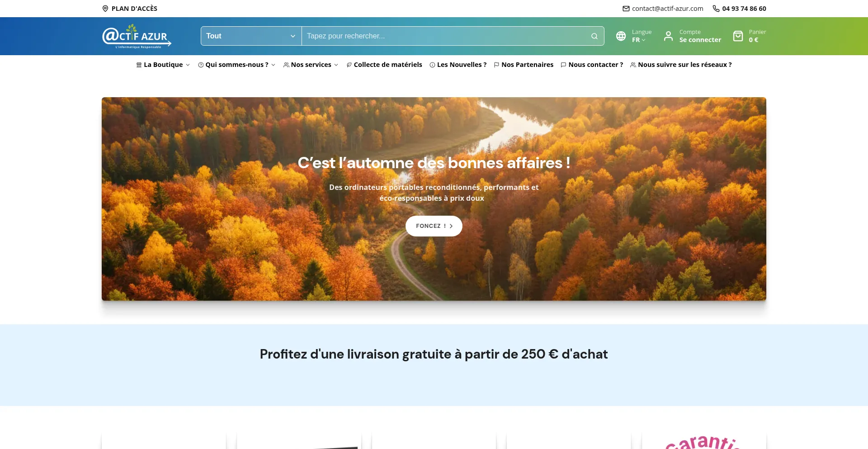Click the envelope email icon
The width and height of the screenshot is (868, 449).
coord(626,9)
